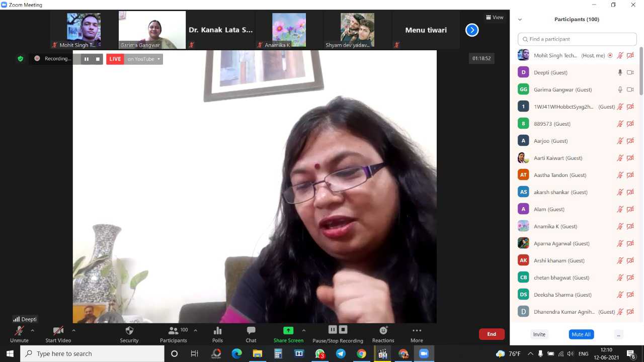Open Microsoft Edge from the taskbar
The image size is (644, 362).
[236, 353]
